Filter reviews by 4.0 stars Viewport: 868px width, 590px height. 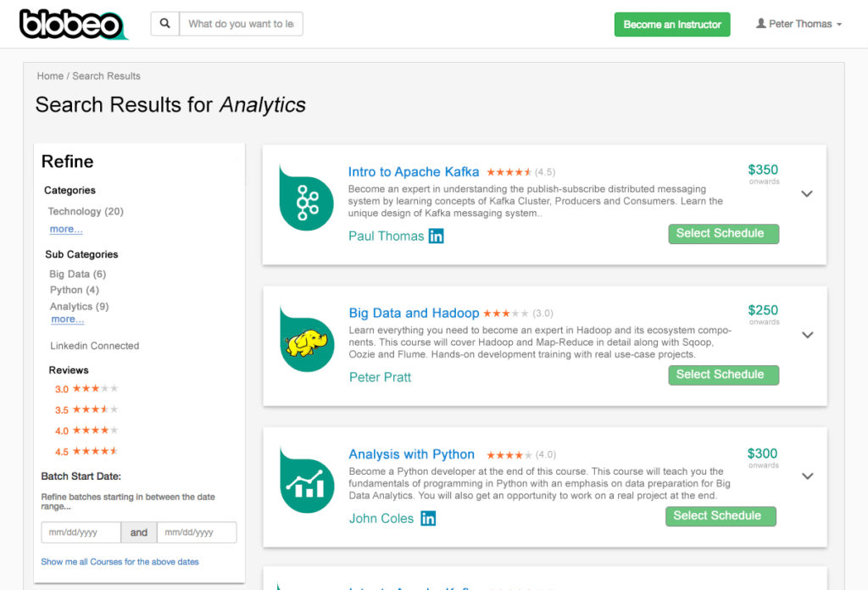[x=86, y=431]
